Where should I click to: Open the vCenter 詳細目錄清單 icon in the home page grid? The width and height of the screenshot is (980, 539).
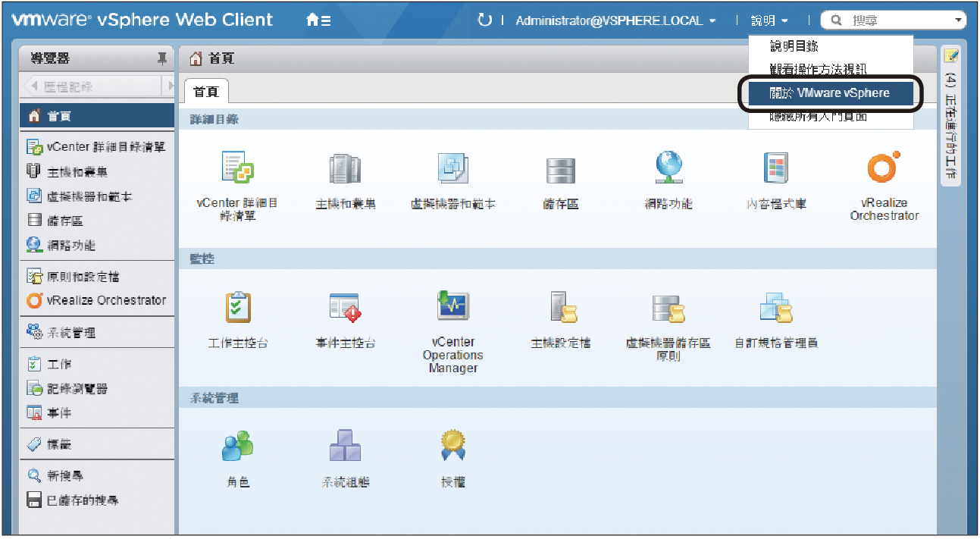237,168
